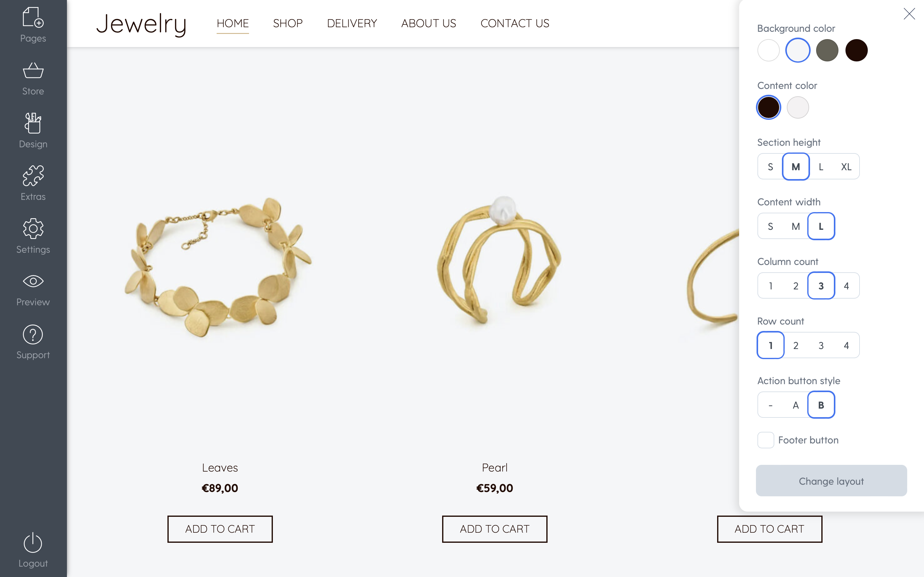Set Section height to XL
The height and width of the screenshot is (577, 924).
846,166
